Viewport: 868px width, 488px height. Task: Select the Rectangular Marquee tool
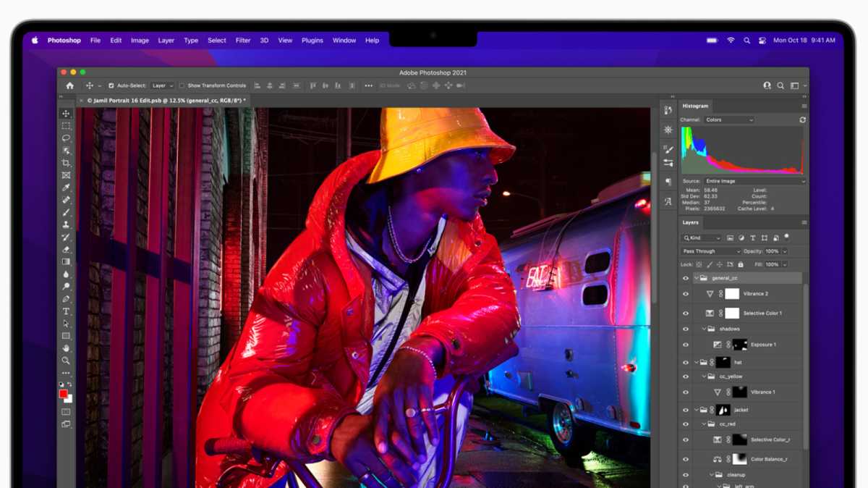click(66, 126)
